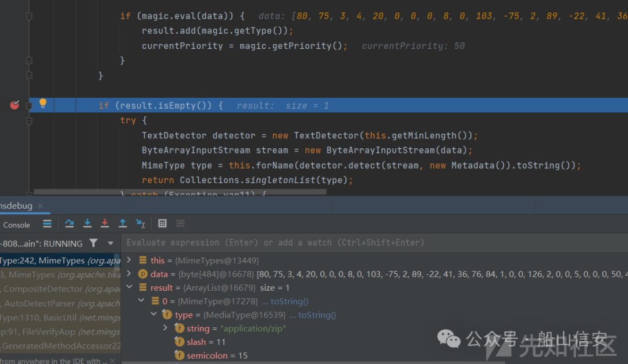Click the Run to Cursor button

click(140, 223)
